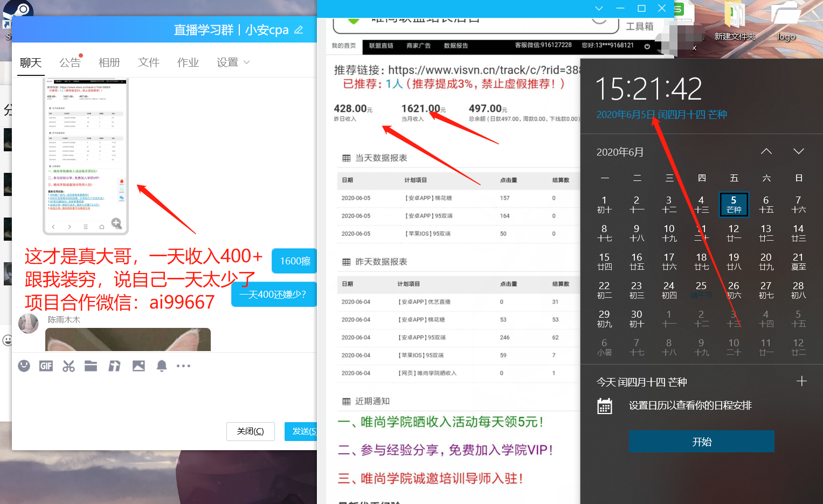
Task: Select 21 夏至 in calendar
Action: [798, 261]
